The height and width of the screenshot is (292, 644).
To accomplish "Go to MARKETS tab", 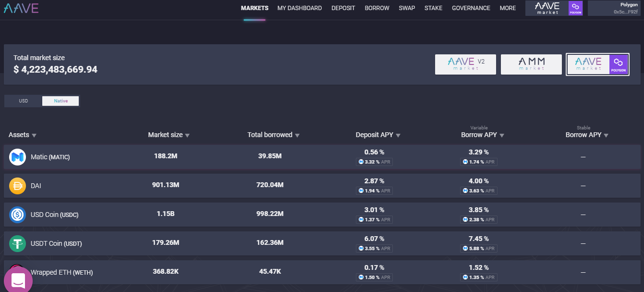I will pyautogui.click(x=255, y=8).
